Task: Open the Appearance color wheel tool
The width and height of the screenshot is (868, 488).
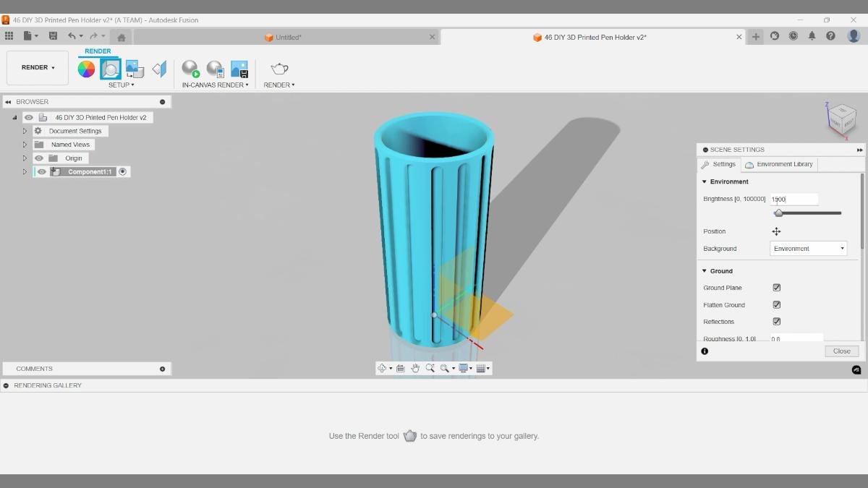Action: click(x=86, y=68)
